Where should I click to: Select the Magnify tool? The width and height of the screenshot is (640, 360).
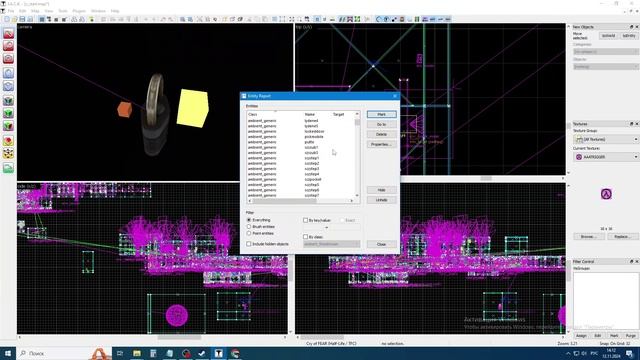point(8,46)
